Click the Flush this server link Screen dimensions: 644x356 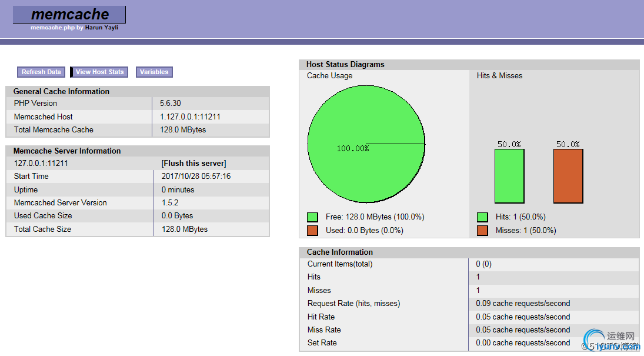(x=194, y=163)
